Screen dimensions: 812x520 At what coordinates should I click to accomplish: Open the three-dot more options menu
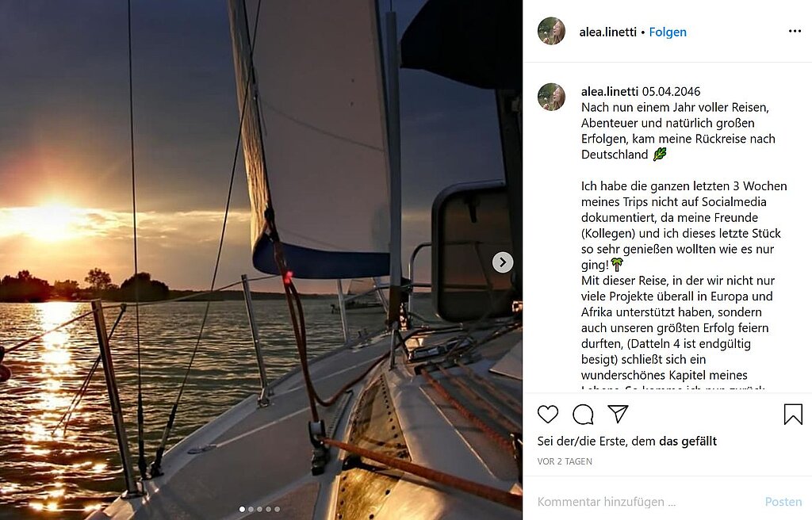(795, 32)
